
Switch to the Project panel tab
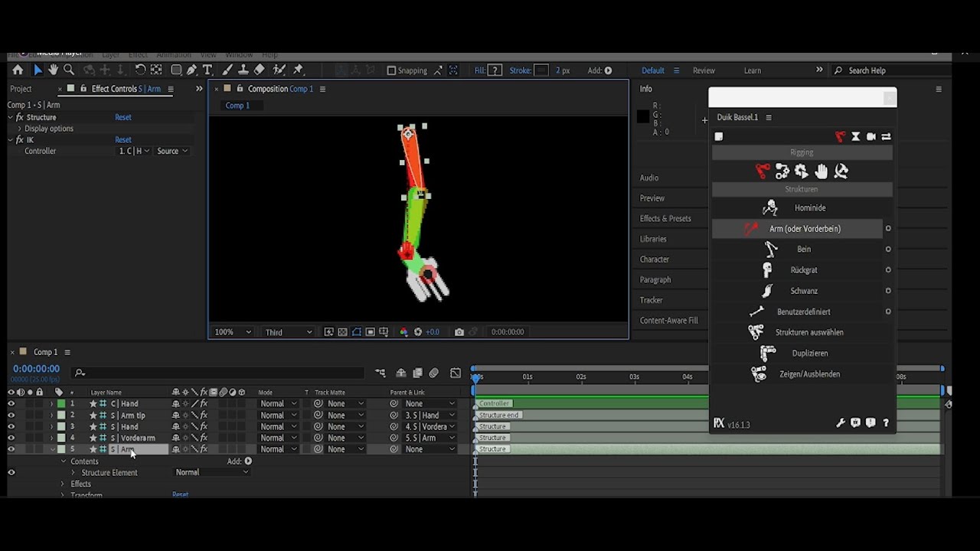pyautogui.click(x=21, y=89)
